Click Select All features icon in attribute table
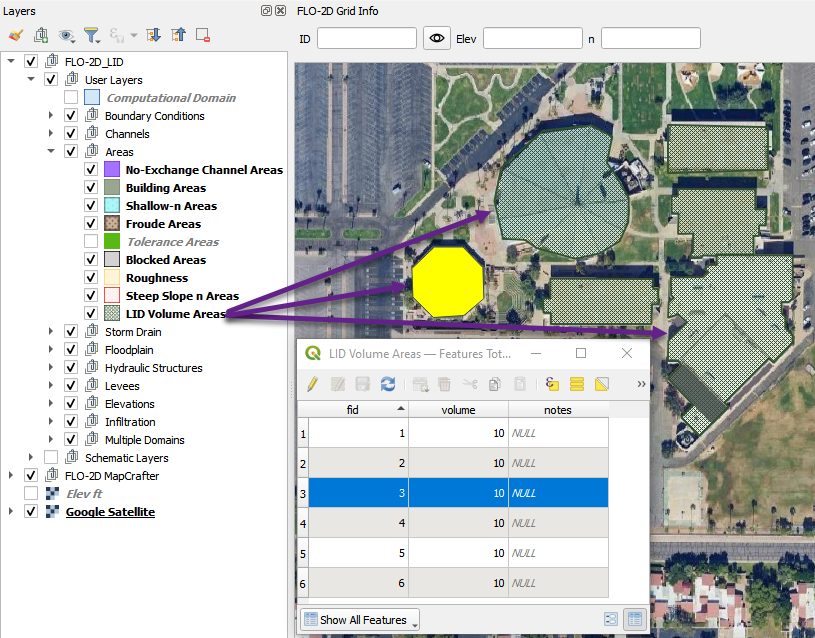Viewport: 815px width, 638px height. [576, 383]
